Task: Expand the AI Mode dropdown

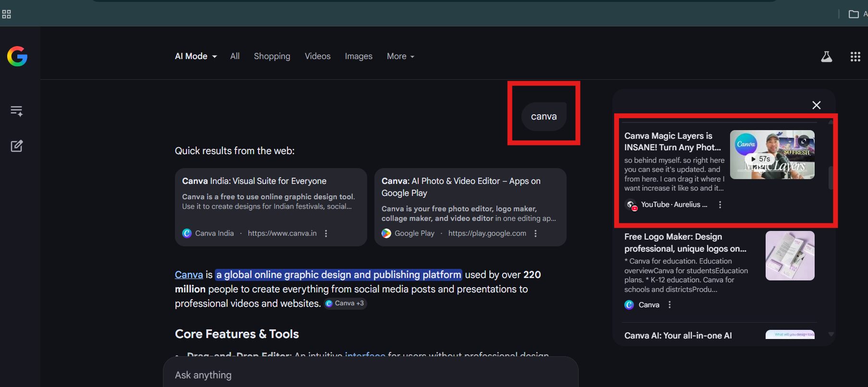Action: (196, 56)
